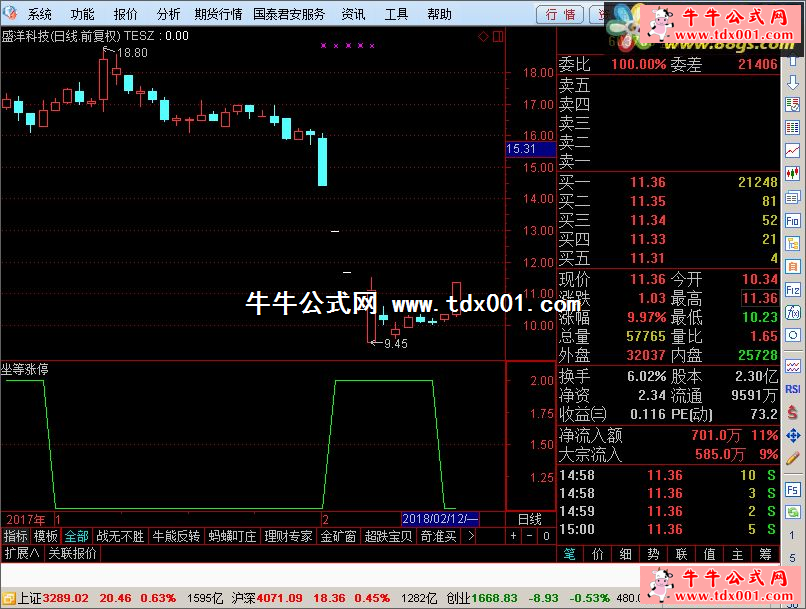Open the red line chart icon
This screenshot has width=806, height=609.
click(x=793, y=150)
